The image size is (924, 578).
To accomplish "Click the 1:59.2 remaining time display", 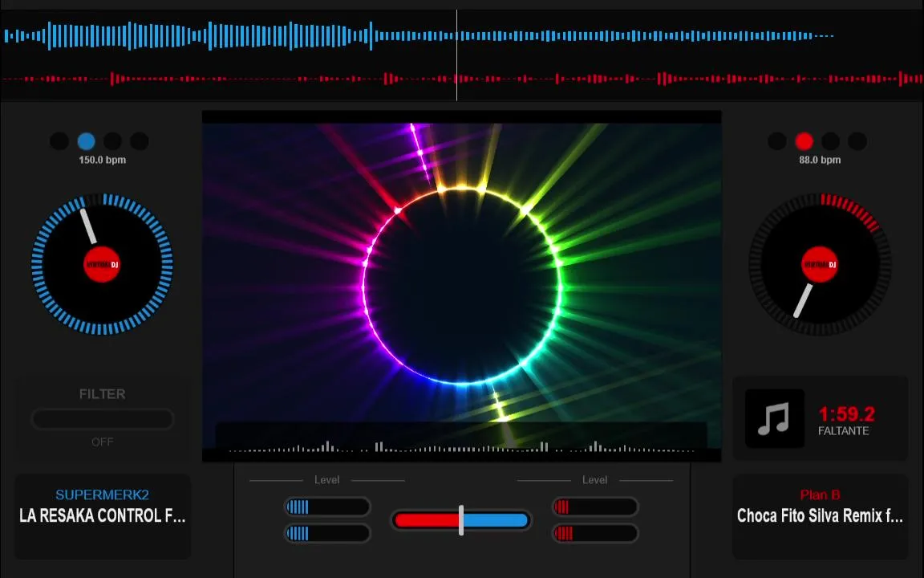I will pos(847,413).
